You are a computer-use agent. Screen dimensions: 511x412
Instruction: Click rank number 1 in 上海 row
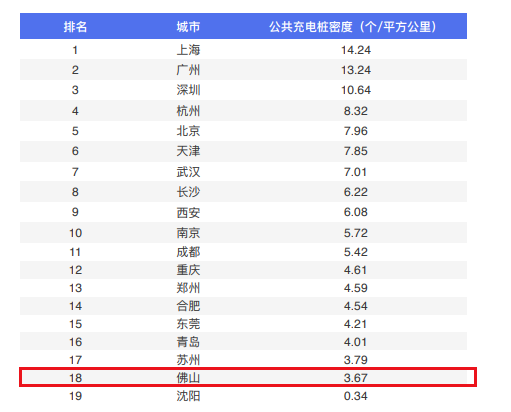(75, 50)
